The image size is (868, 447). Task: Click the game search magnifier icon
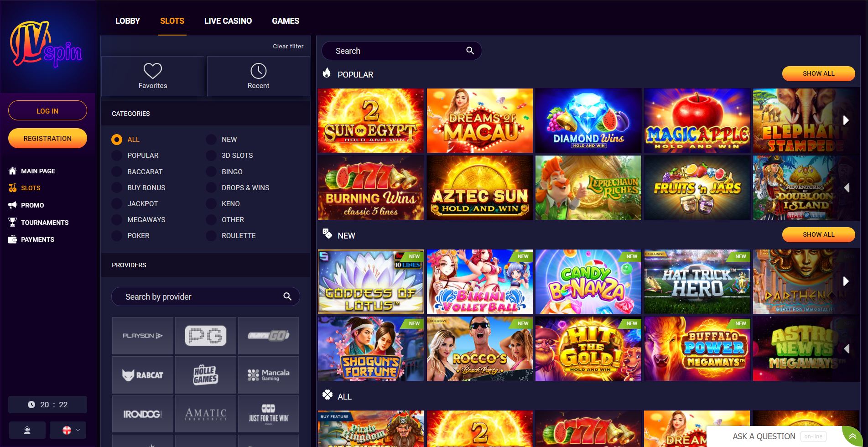470,51
